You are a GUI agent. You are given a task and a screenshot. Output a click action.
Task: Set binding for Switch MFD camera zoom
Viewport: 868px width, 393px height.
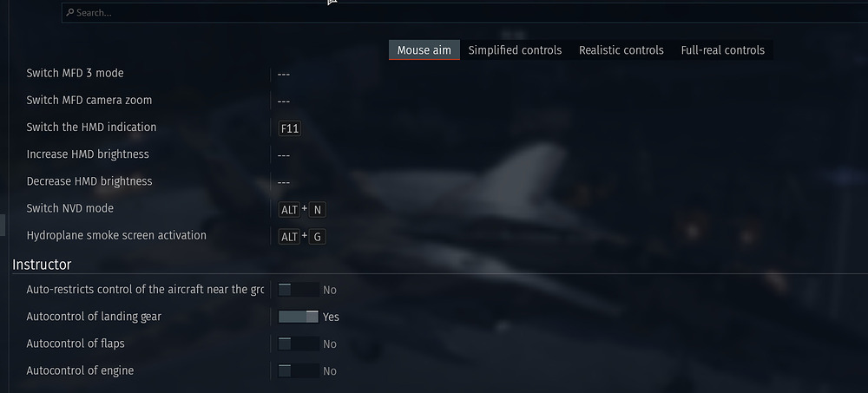[284, 102]
